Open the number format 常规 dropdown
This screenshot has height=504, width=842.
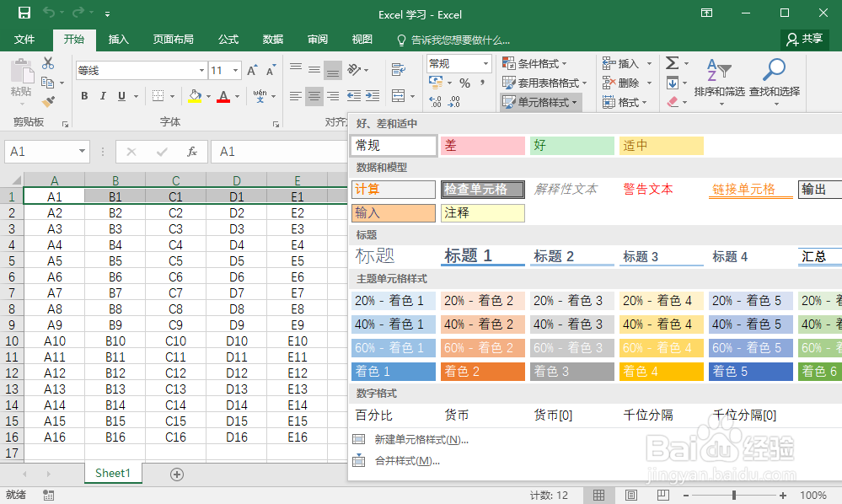[485, 63]
